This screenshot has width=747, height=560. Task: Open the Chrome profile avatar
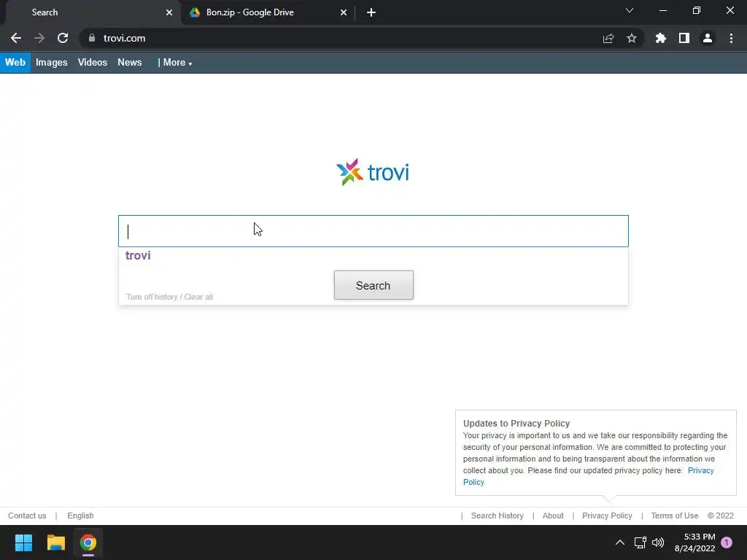708,38
